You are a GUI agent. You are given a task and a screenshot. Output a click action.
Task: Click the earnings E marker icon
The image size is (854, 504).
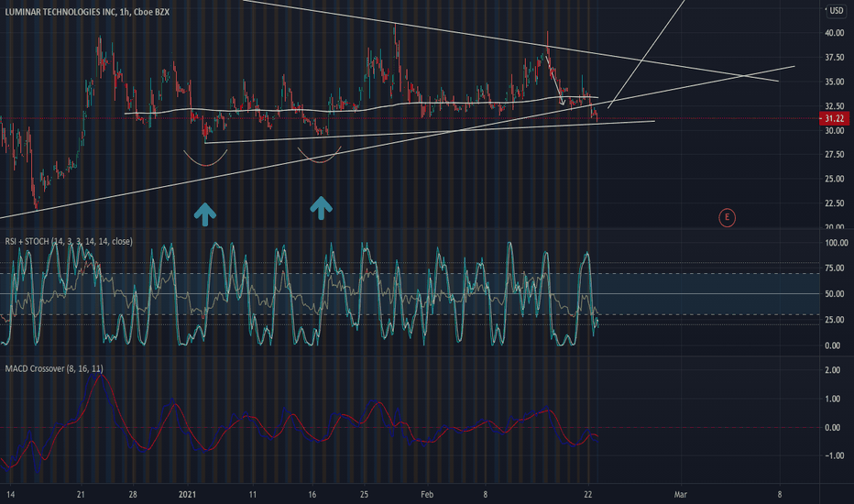click(727, 217)
